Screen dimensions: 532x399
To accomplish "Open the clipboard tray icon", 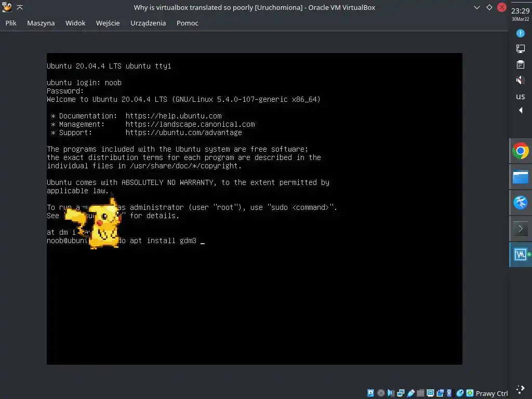I will pos(521,64).
